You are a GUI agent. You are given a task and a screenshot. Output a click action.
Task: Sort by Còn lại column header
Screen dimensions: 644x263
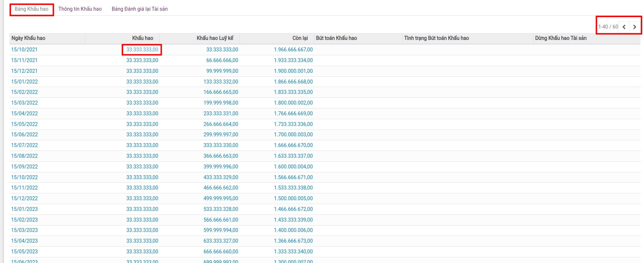pyautogui.click(x=300, y=38)
